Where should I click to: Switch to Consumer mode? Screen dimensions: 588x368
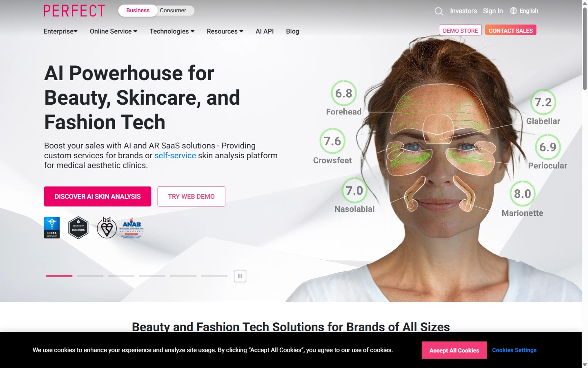click(173, 11)
